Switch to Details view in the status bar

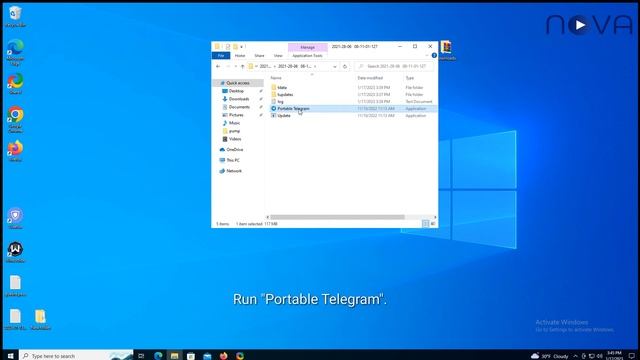[425, 224]
